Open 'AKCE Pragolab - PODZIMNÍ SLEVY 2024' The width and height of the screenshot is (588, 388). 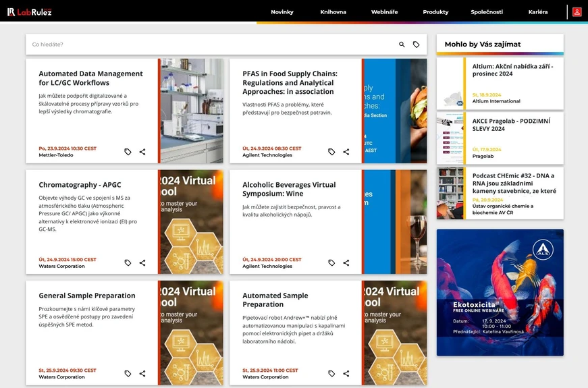(x=511, y=125)
